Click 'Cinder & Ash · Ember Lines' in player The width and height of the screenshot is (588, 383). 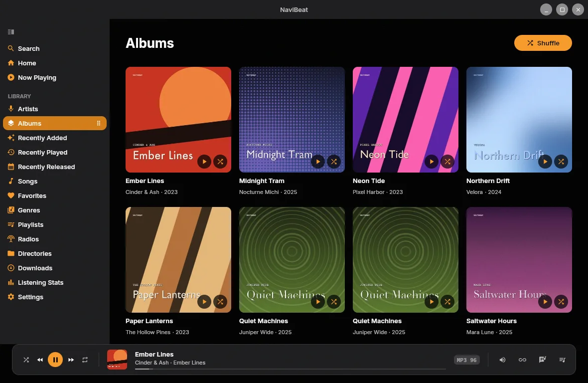click(x=170, y=363)
